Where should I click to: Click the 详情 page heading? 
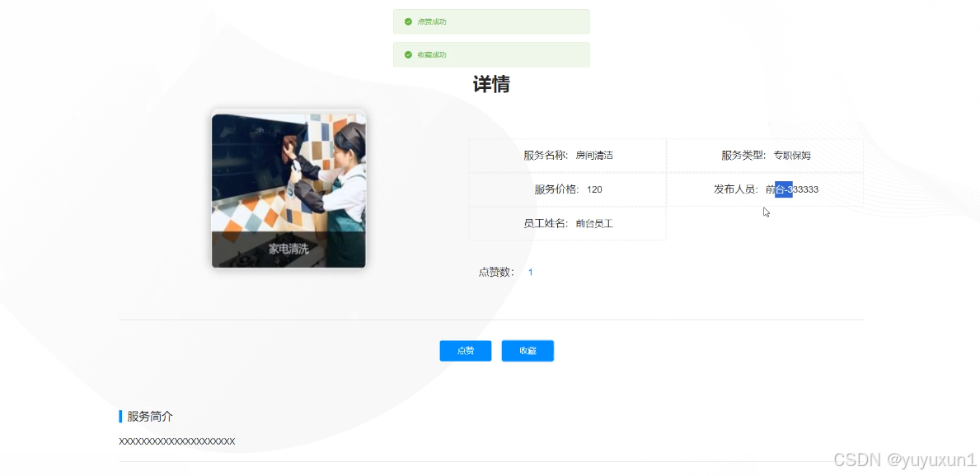click(491, 84)
